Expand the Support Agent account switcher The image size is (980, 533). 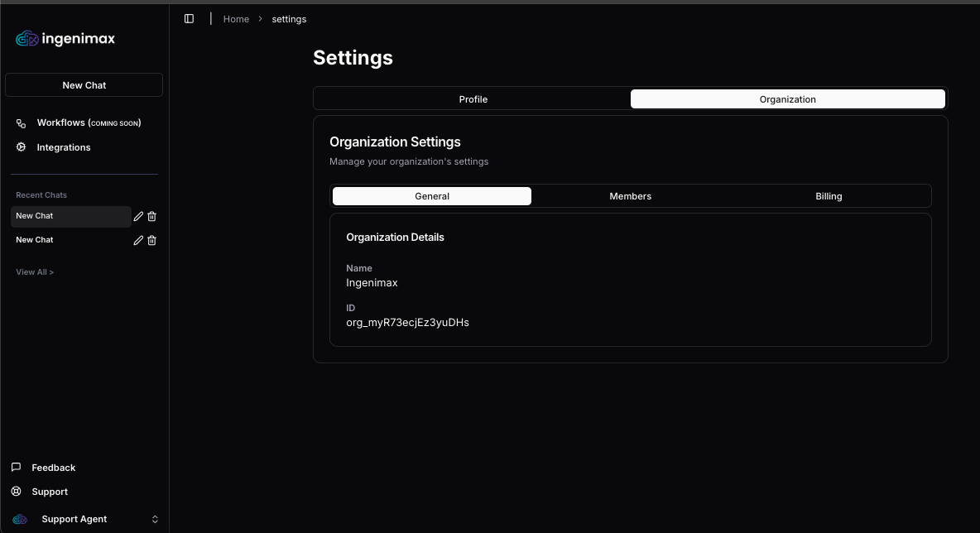[154, 519]
